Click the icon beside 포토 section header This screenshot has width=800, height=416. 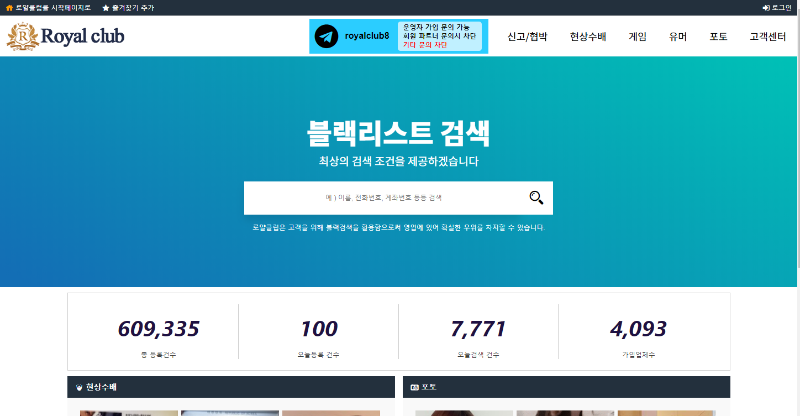pos(415,387)
